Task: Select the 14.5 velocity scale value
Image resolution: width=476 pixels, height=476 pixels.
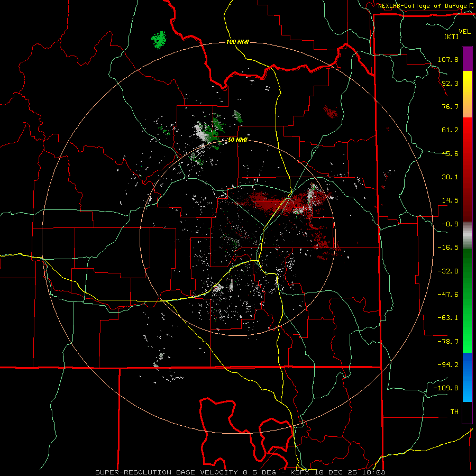Action: tap(450, 200)
